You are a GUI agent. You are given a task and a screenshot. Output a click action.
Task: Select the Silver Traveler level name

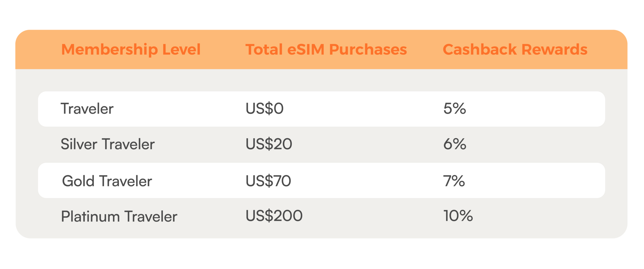point(108,144)
